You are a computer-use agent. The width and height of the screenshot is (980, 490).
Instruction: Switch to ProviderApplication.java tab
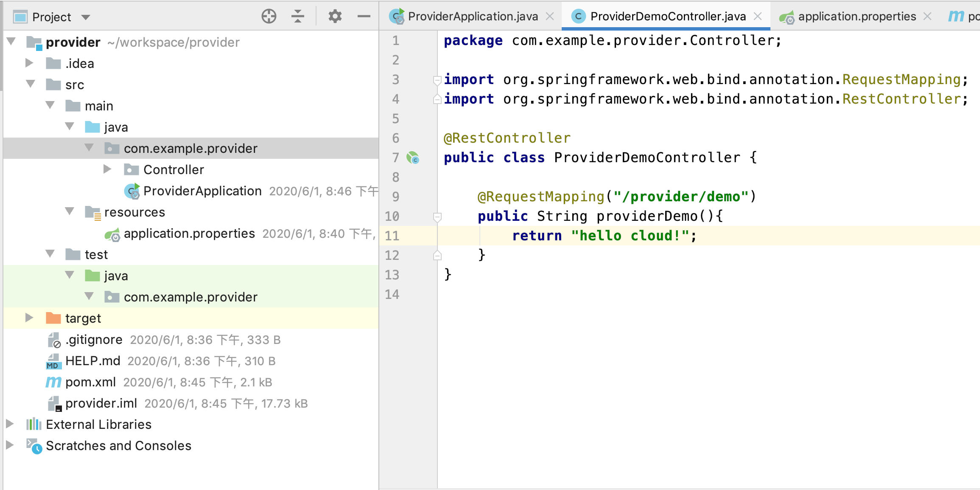pyautogui.click(x=472, y=17)
